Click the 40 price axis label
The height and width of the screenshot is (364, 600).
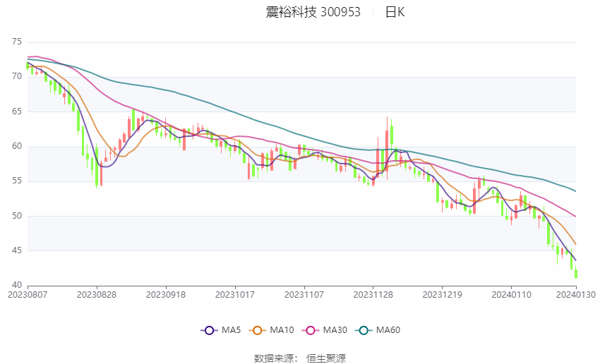pyautogui.click(x=17, y=285)
